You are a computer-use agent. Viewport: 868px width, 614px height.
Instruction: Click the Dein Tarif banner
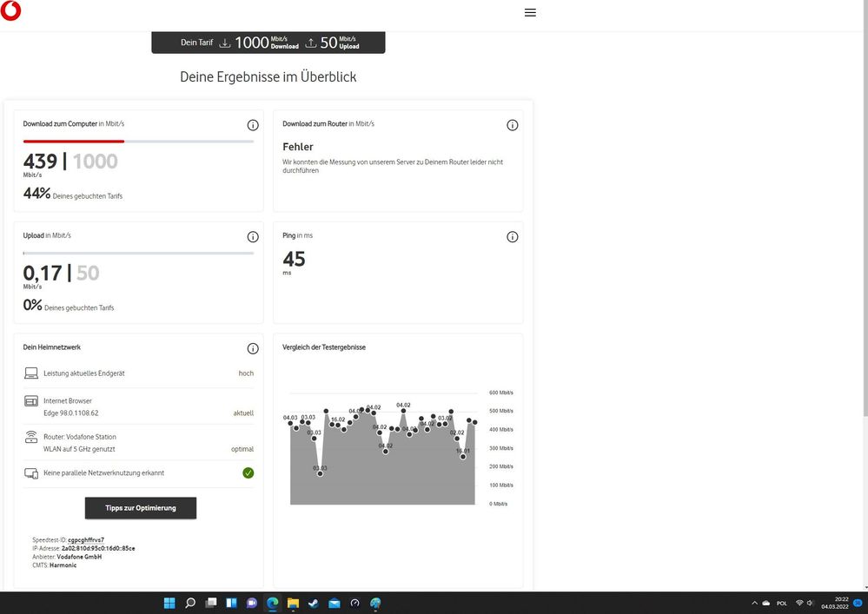[x=268, y=43]
